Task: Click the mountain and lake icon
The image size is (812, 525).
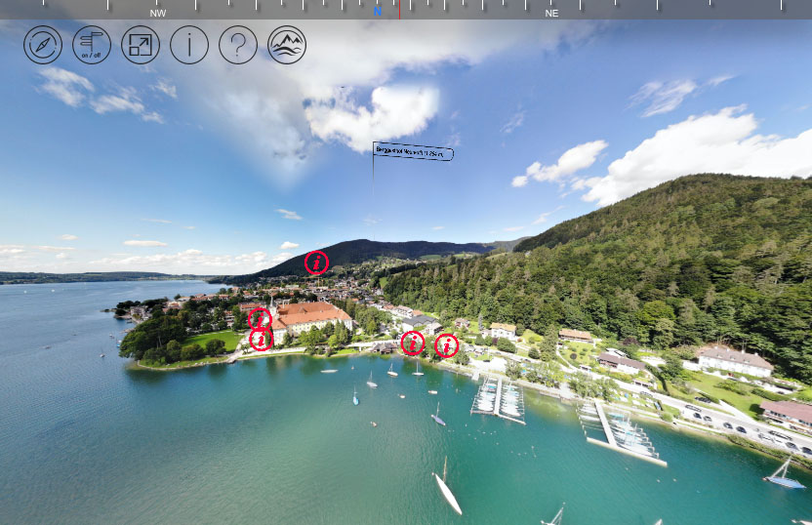Action: coord(287,45)
